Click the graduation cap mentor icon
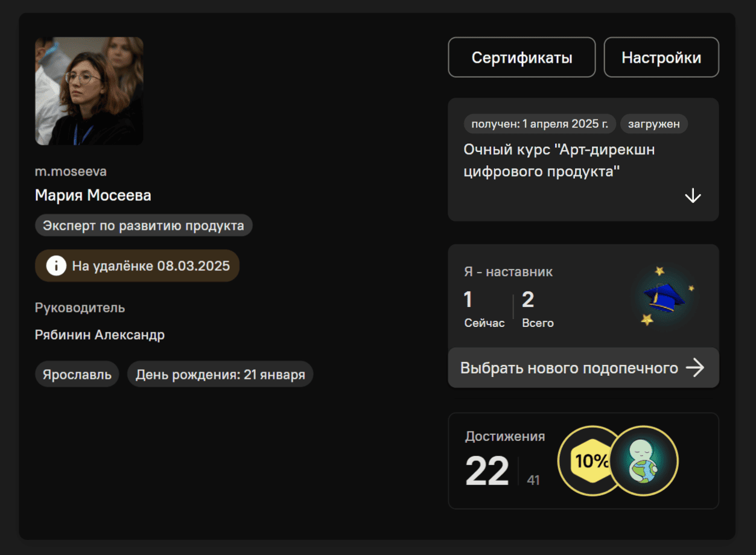 pyautogui.click(x=664, y=297)
